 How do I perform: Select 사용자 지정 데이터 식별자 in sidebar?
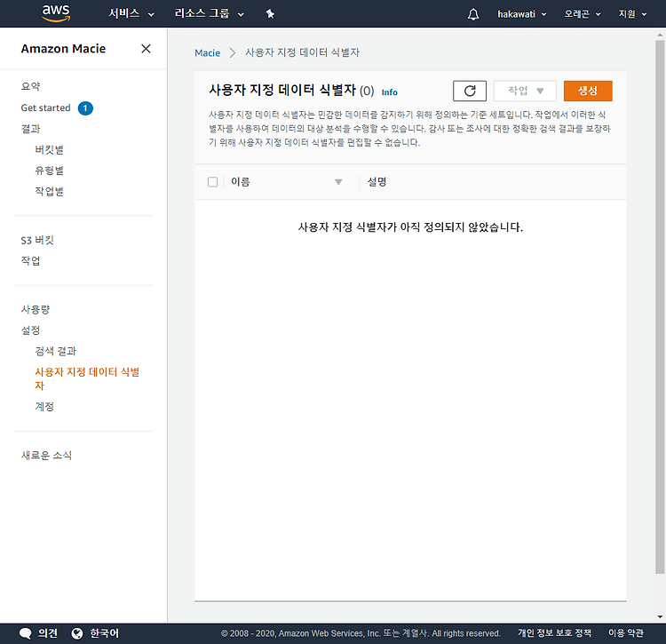(x=87, y=378)
